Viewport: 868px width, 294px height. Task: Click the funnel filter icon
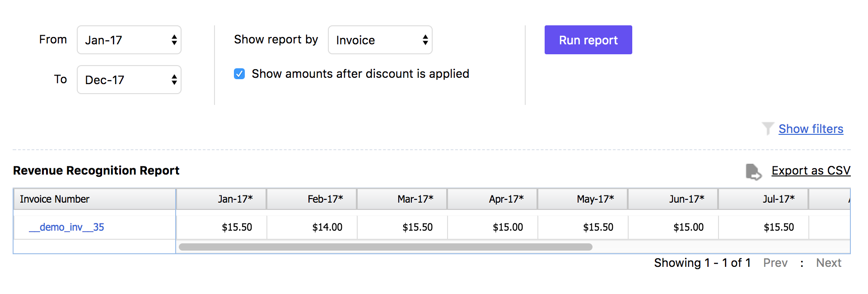coord(767,129)
